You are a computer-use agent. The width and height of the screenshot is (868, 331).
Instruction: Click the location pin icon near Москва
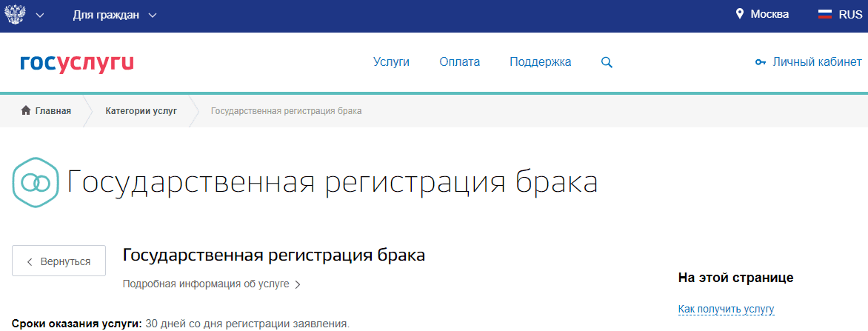[x=739, y=14]
